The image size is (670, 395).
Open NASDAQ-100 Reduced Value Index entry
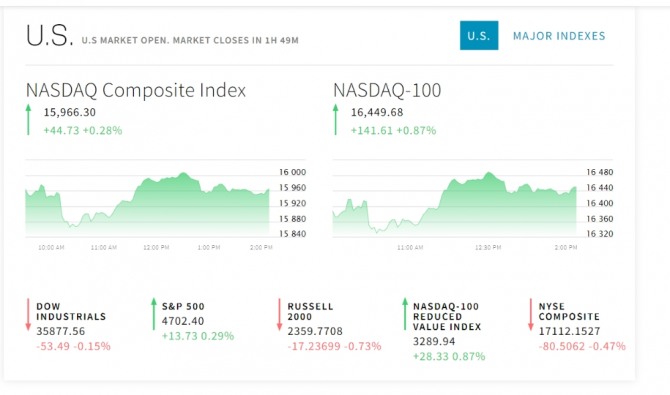pyautogui.click(x=447, y=317)
